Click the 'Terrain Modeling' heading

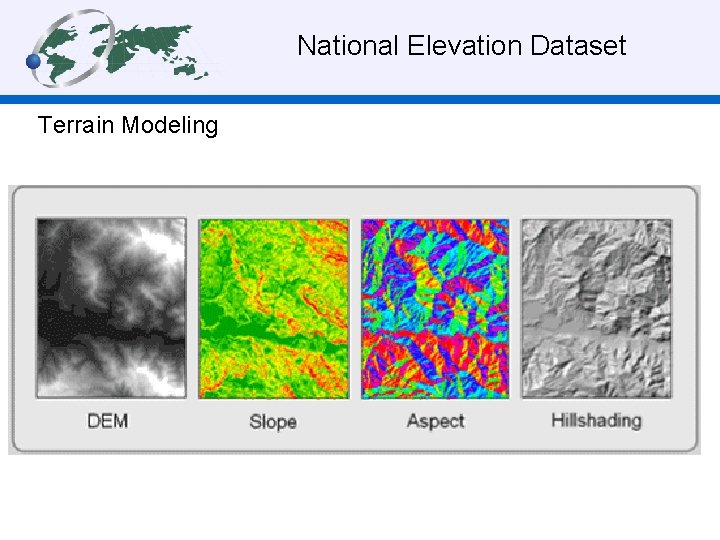tap(128, 125)
